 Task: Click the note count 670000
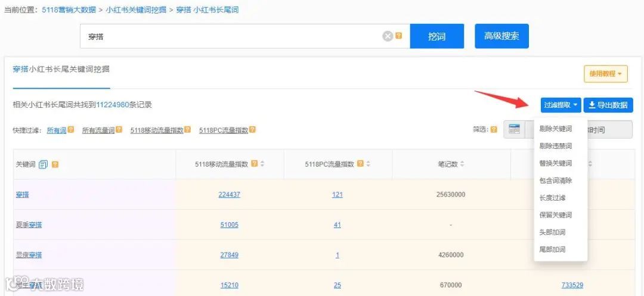[x=451, y=285]
